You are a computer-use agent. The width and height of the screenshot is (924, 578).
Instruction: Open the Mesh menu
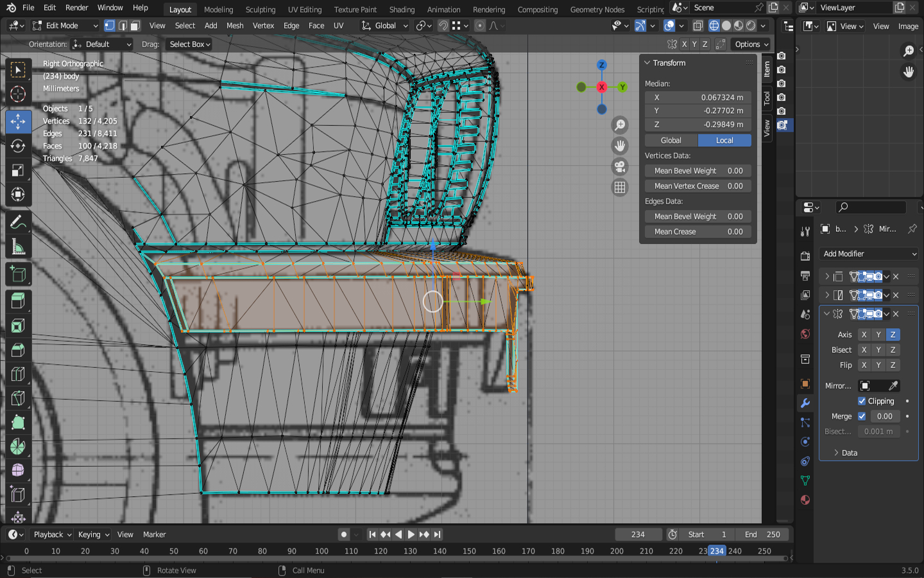[x=235, y=26]
